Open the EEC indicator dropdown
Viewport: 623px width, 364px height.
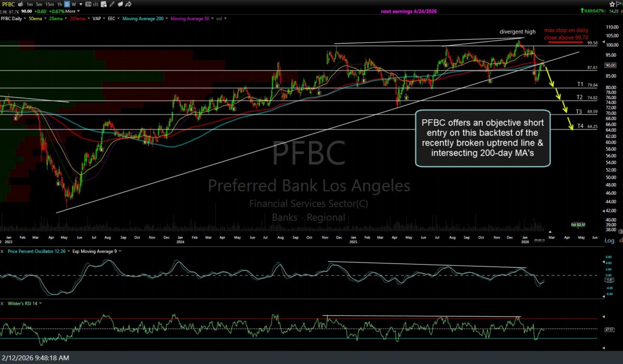point(118,19)
